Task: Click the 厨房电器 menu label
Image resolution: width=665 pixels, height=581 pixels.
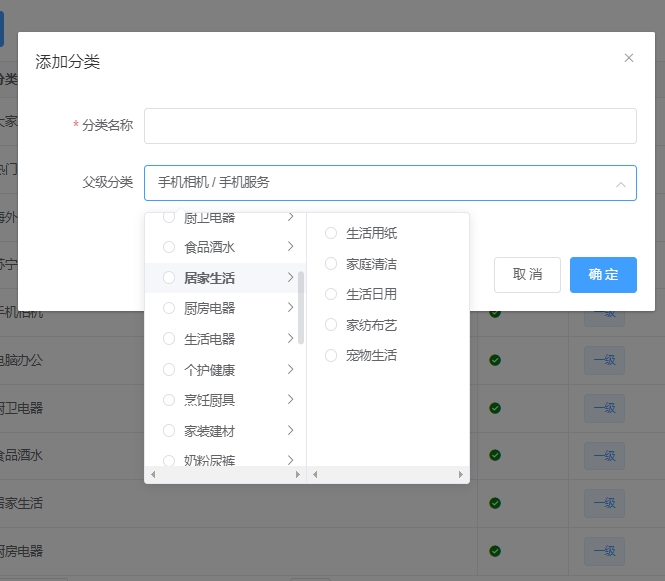Action: 210,308
